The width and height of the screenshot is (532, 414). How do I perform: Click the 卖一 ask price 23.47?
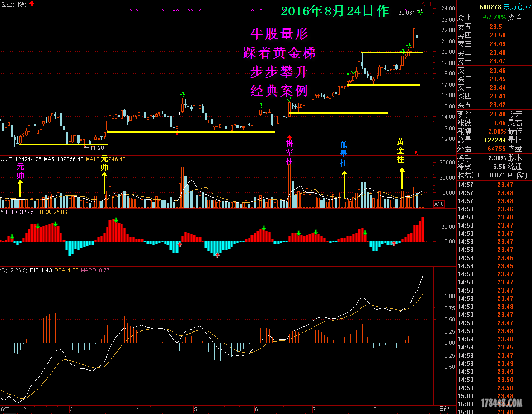pyautogui.click(x=497, y=61)
